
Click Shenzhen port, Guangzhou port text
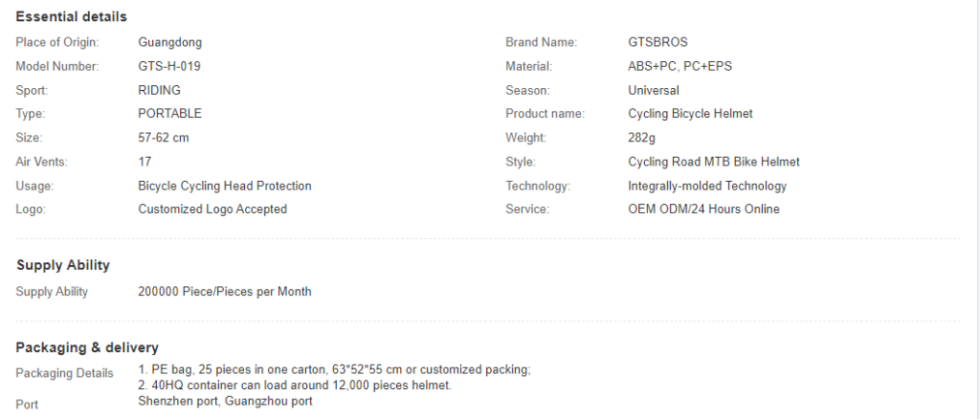(225, 402)
